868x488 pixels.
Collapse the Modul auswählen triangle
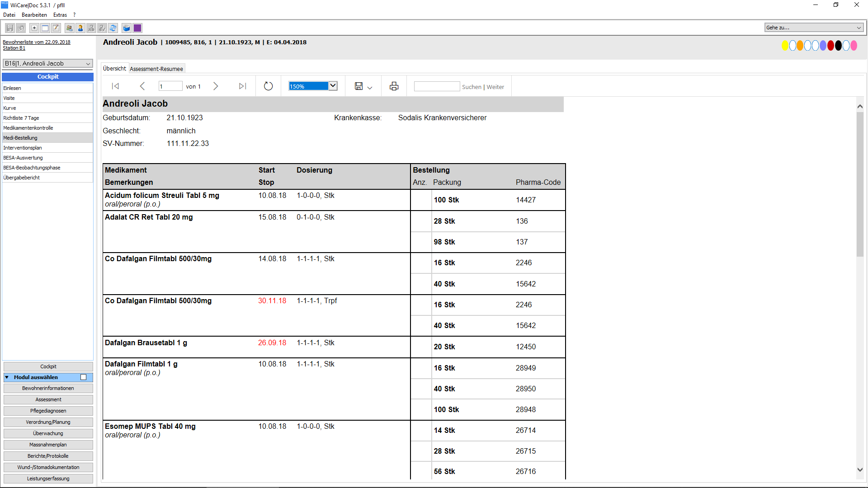(x=7, y=377)
